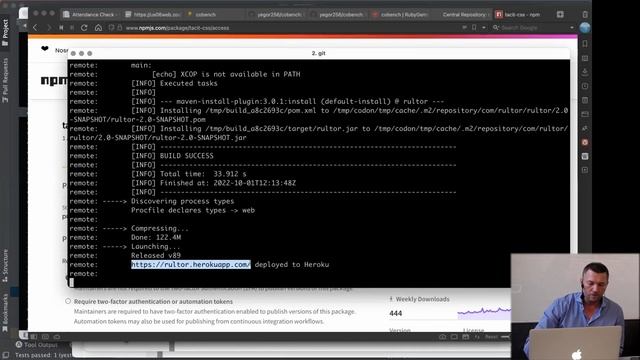This screenshot has width=640, height=360.
Task: Go back using browser back arrow
Action: pos(35,28)
